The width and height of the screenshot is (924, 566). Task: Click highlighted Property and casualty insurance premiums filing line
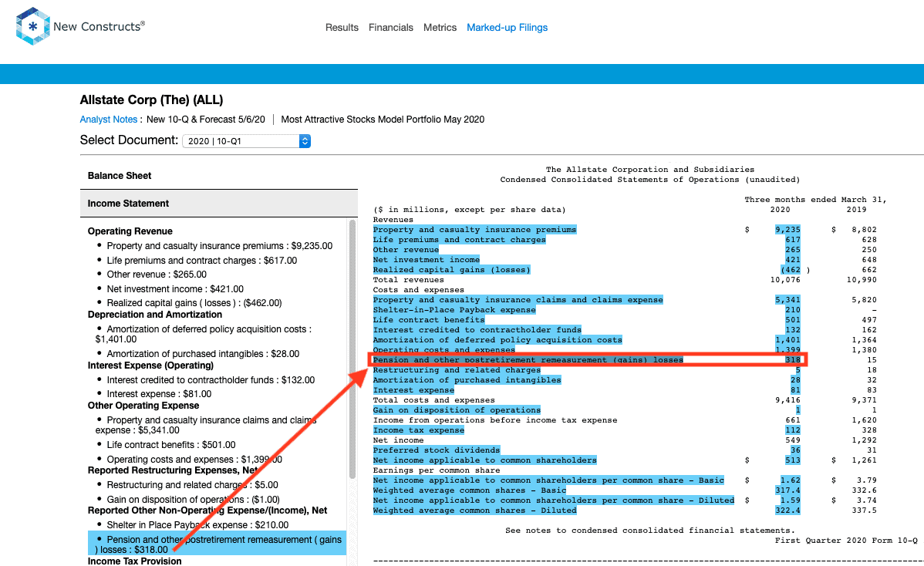pos(474,230)
